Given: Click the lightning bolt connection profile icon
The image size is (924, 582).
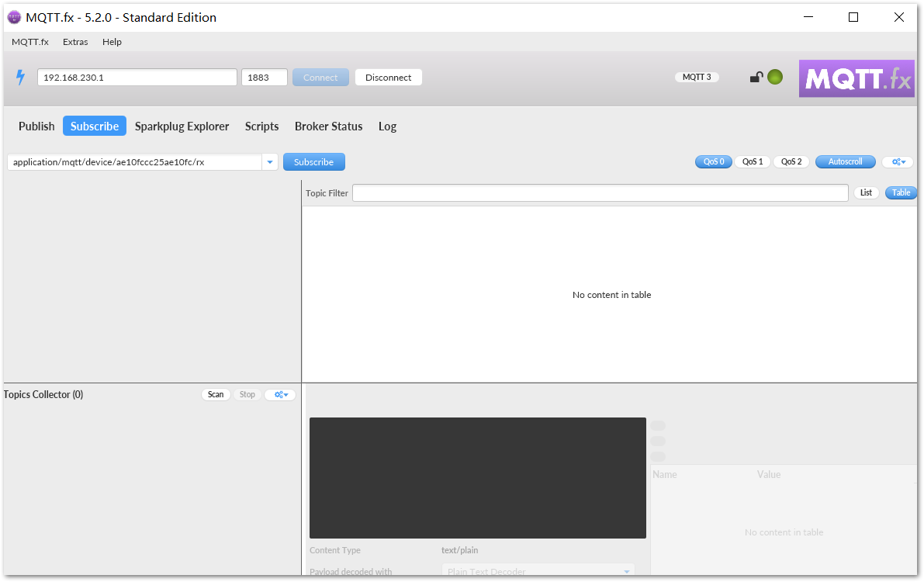Looking at the screenshot, I should coord(20,78).
